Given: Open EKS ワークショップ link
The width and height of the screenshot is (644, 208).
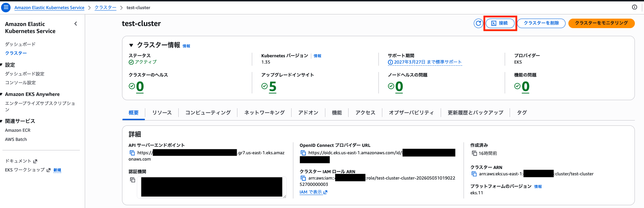Looking at the screenshot, I should click(x=28, y=170).
